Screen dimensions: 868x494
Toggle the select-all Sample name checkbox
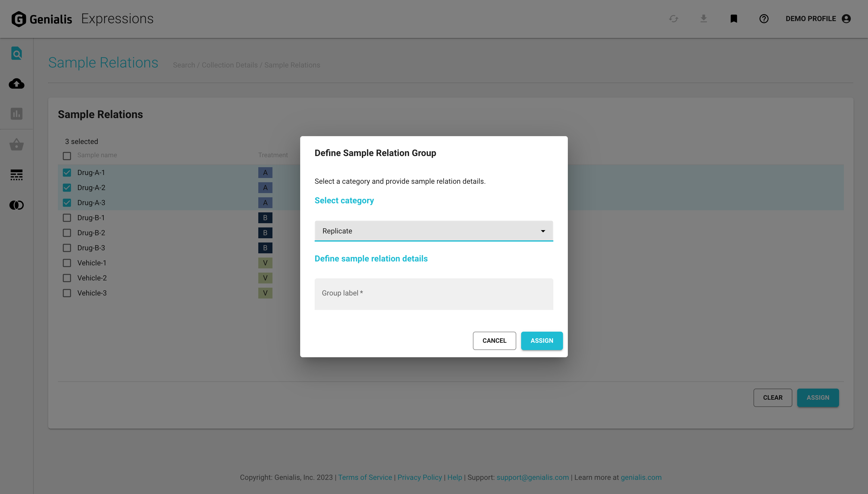67,156
